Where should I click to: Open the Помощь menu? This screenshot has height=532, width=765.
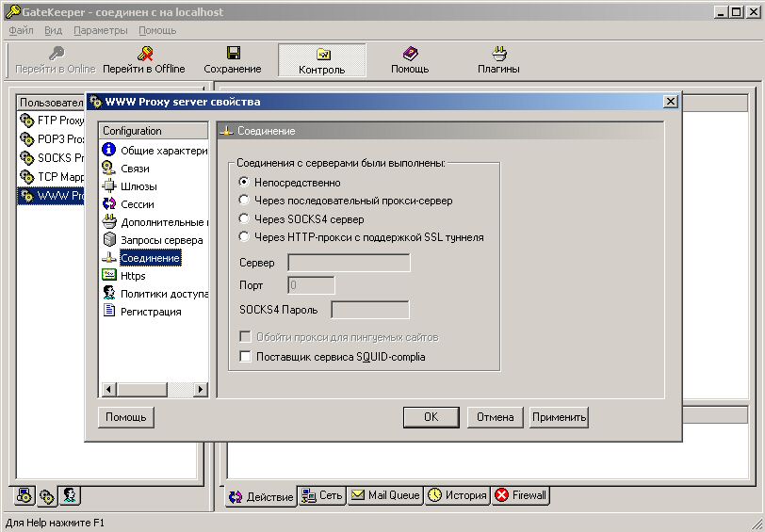[157, 30]
